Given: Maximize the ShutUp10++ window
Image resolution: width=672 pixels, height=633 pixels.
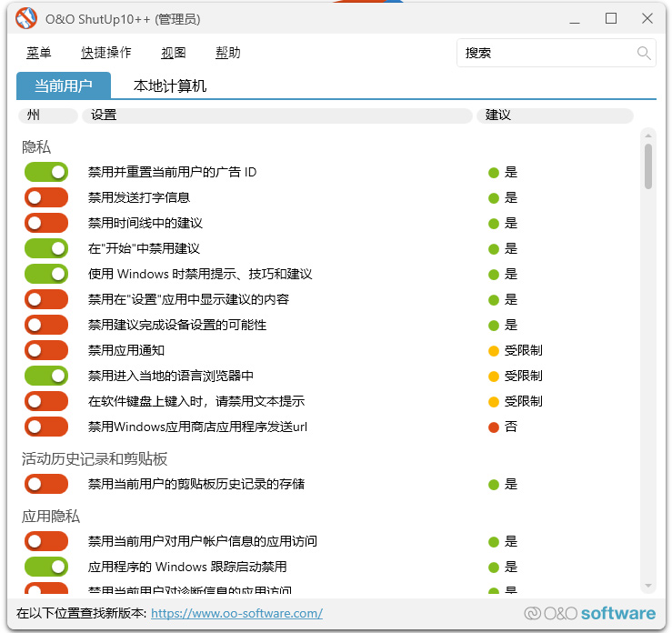Looking at the screenshot, I should click(611, 18).
